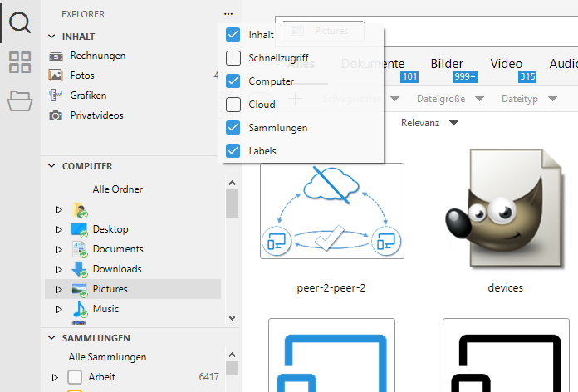Open the black screens icon thumbnail

pos(506,355)
